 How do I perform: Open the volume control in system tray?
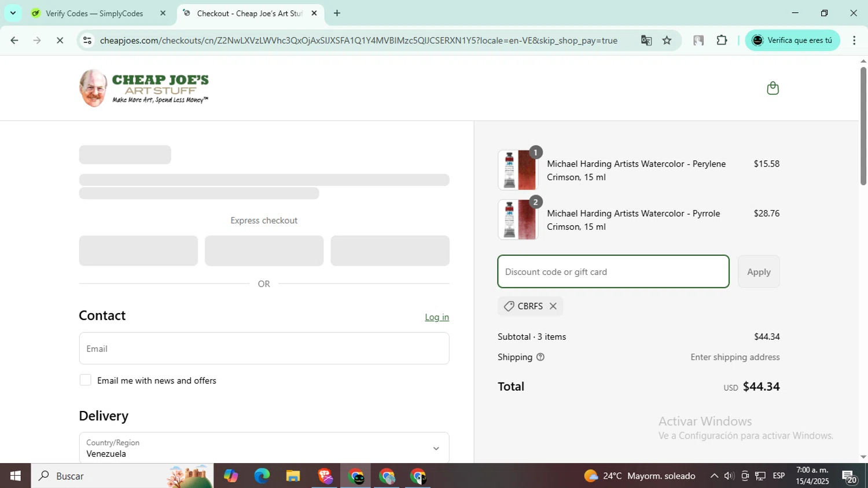tap(729, 476)
